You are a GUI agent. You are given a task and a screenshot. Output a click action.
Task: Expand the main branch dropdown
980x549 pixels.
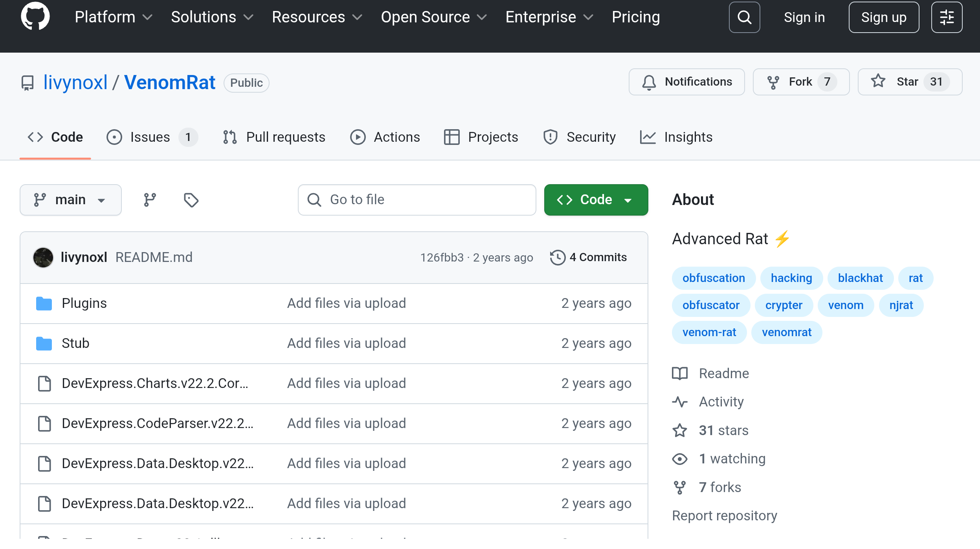(x=70, y=200)
